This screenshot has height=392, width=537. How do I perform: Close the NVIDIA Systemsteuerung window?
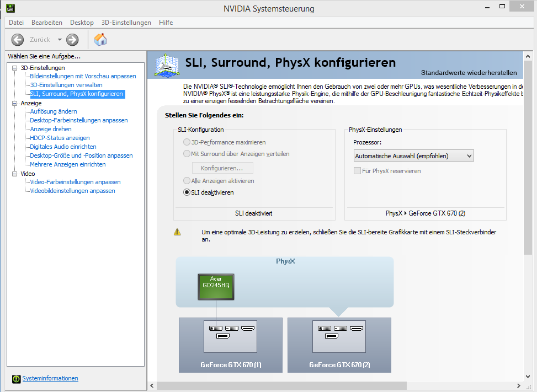(522, 7)
